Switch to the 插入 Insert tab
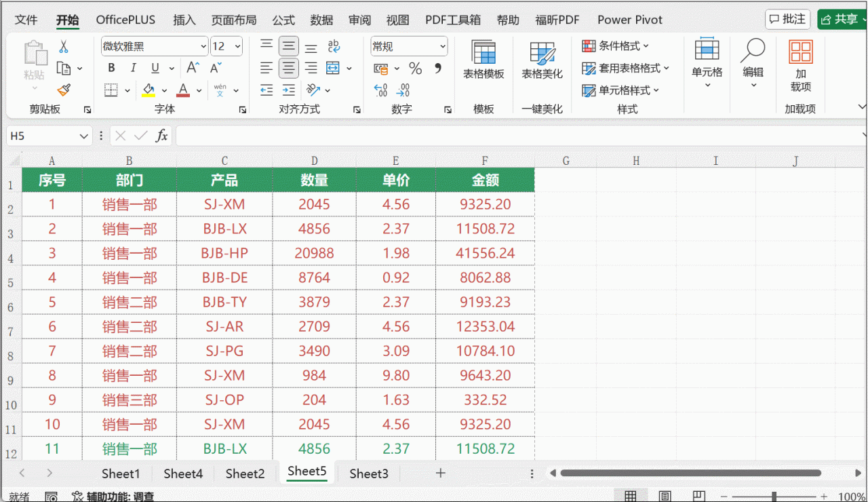Viewport: 868px width, 502px height. tap(184, 20)
